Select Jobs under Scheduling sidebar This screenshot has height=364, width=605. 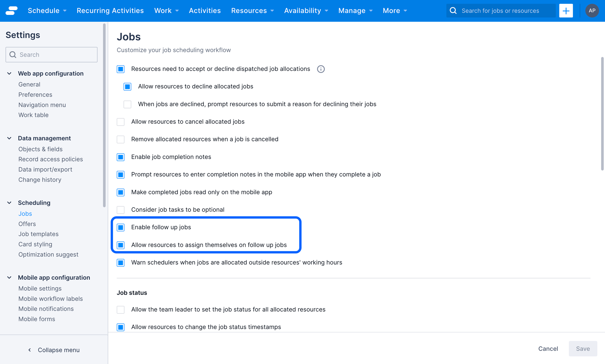[x=25, y=213]
